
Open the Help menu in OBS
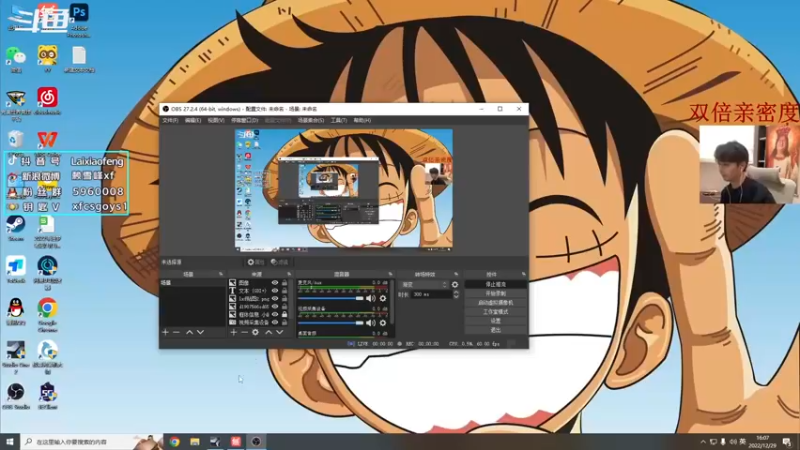coord(362,120)
